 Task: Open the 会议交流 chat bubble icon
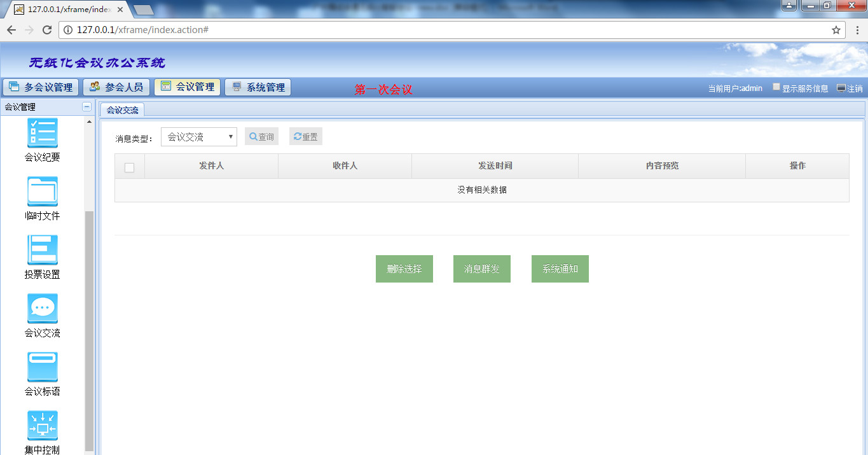[43, 309]
